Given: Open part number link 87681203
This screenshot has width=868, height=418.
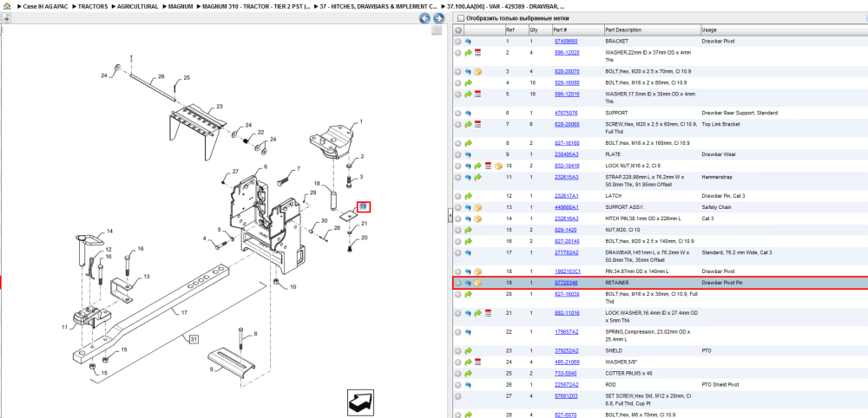Looking at the screenshot, I should click(x=566, y=395).
